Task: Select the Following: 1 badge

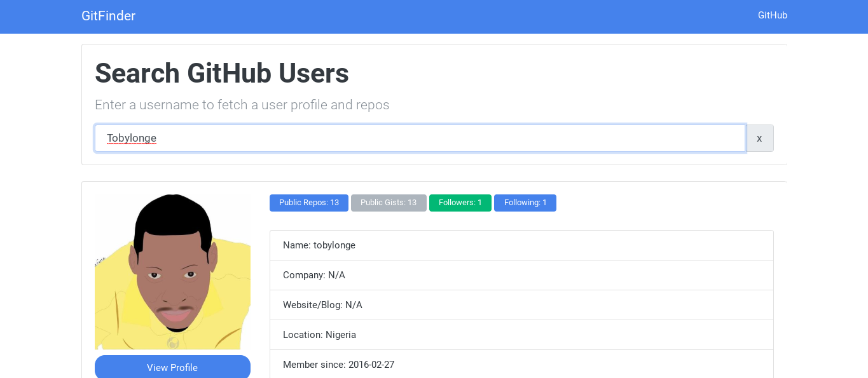Action: tap(525, 203)
